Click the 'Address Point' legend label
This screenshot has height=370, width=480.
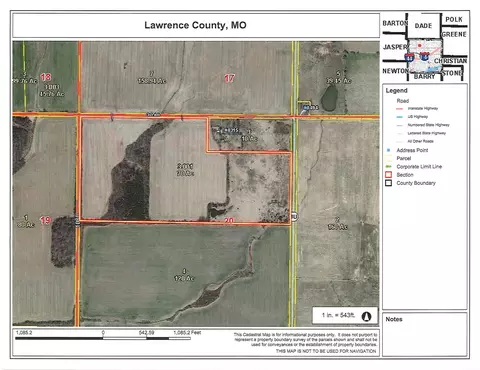click(x=412, y=150)
